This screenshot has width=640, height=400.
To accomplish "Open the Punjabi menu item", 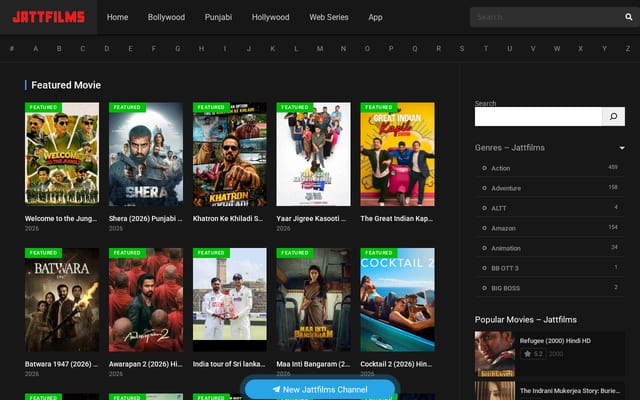I will click(218, 17).
